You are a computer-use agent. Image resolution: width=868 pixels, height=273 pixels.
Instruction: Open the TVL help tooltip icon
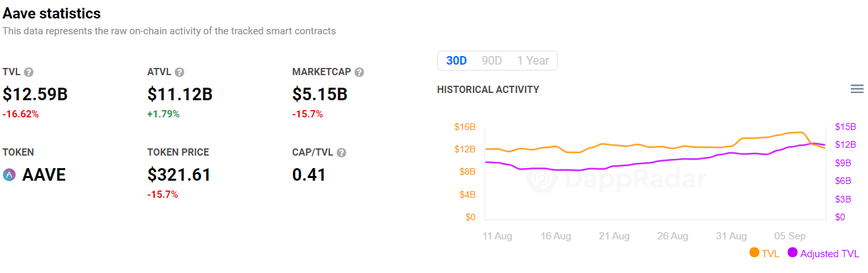[x=28, y=73]
